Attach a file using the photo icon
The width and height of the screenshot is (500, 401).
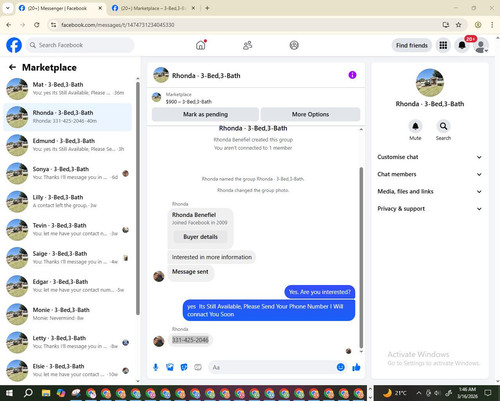(170, 367)
